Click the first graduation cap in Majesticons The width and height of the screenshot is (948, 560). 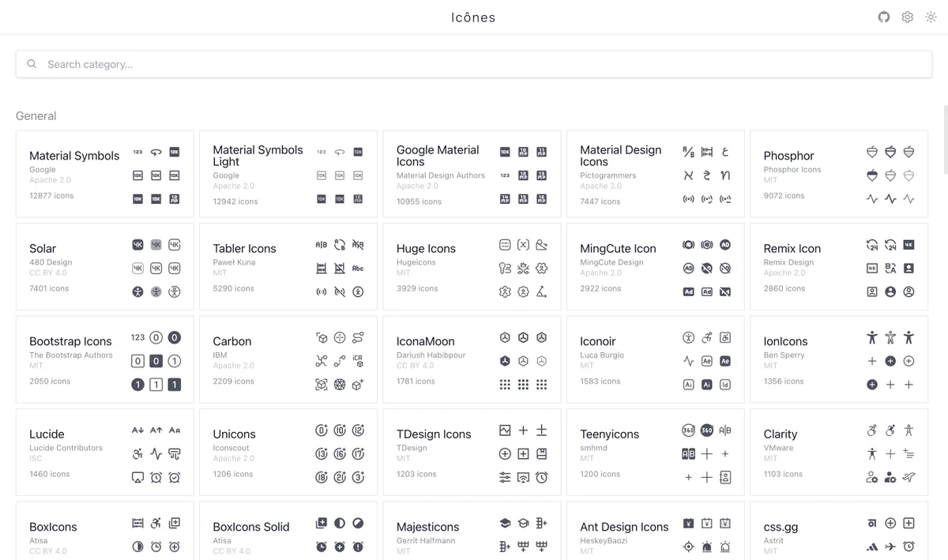point(505,523)
